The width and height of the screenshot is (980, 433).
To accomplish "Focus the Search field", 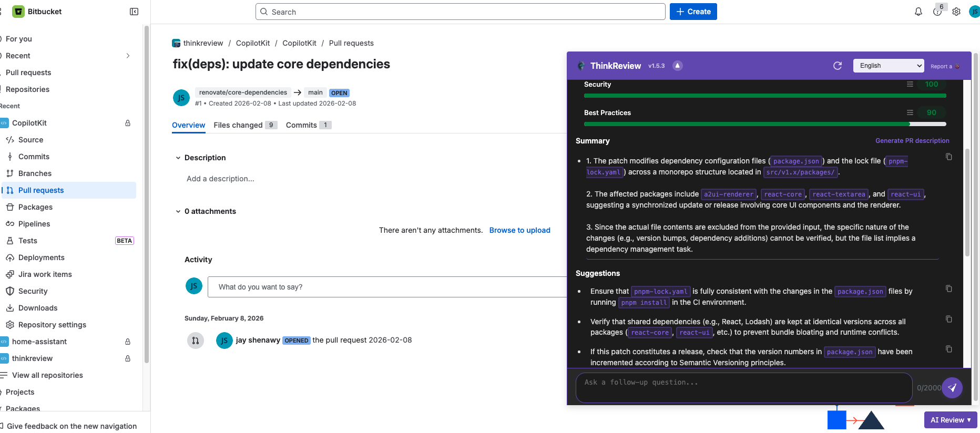I will point(461,12).
